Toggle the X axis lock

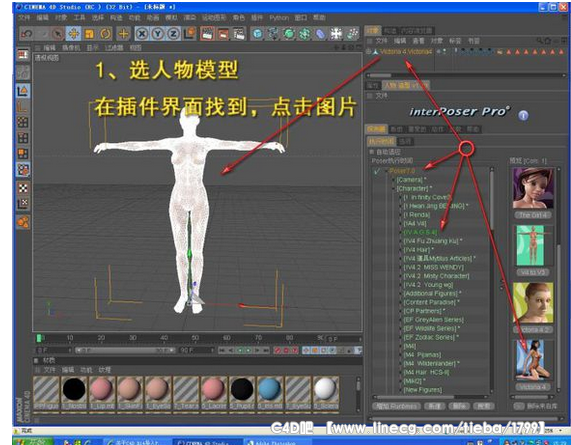(142, 34)
